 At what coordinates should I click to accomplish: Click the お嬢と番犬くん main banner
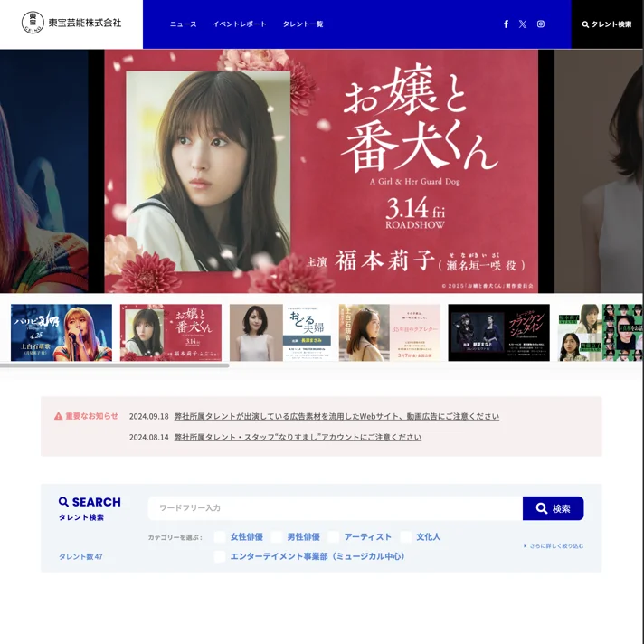tap(321, 171)
